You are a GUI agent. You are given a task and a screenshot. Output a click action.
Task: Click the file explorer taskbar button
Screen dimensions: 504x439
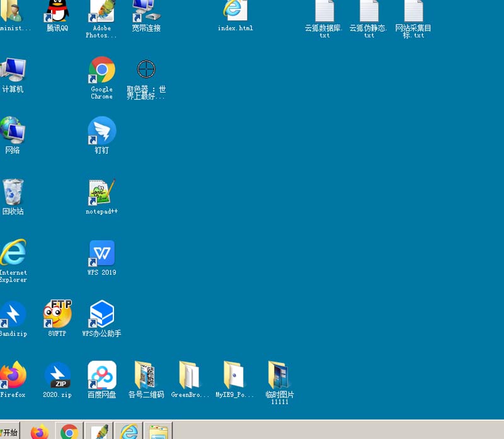[158, 432]
